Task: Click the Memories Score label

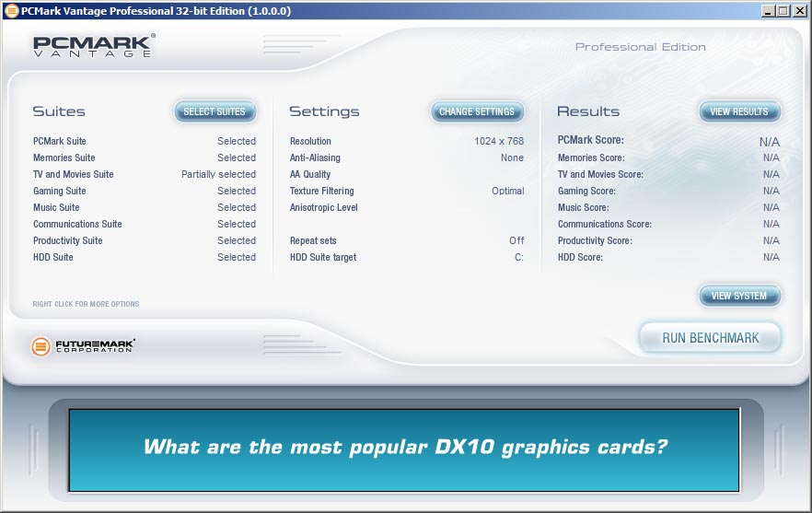Action: (591, 157)
